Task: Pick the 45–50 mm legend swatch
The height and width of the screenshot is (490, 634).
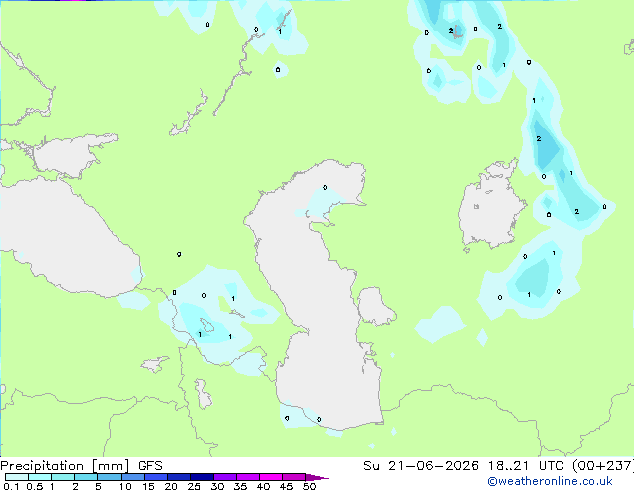Action: [x=294, y=477]
